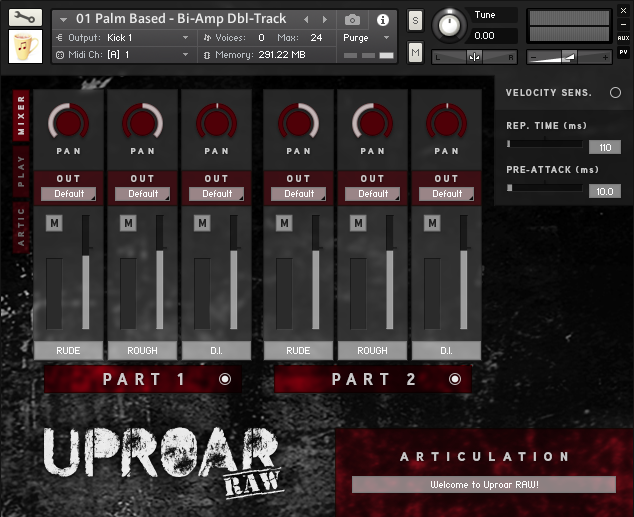Toggle Part 2 power button
This screenshot has width=634, height=517.
click(x=455, y=379)
